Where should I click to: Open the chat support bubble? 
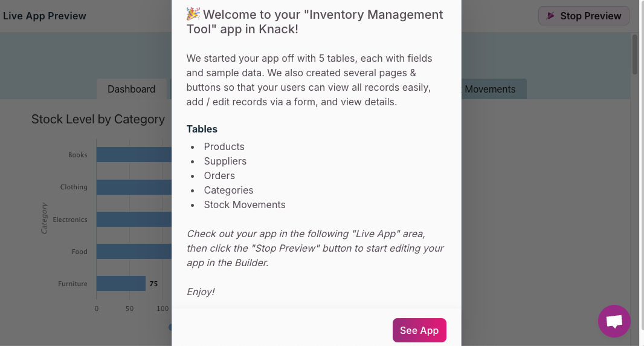click(614, 321)
